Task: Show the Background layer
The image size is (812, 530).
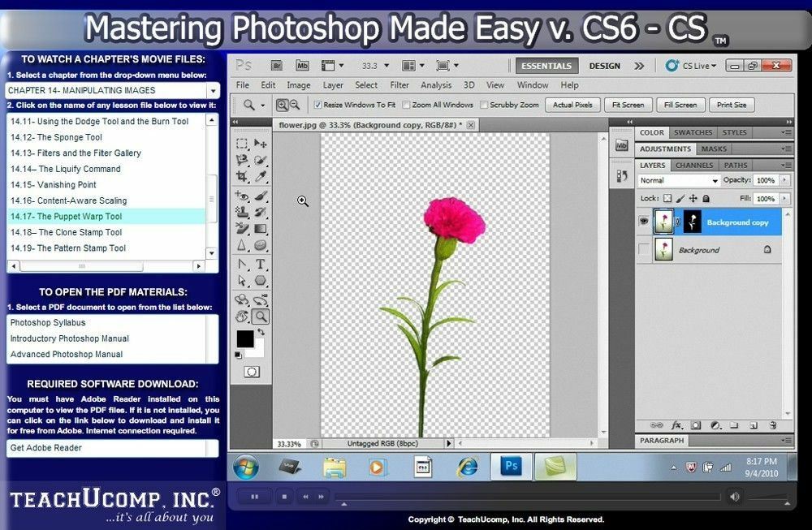Action: (644, 250)
